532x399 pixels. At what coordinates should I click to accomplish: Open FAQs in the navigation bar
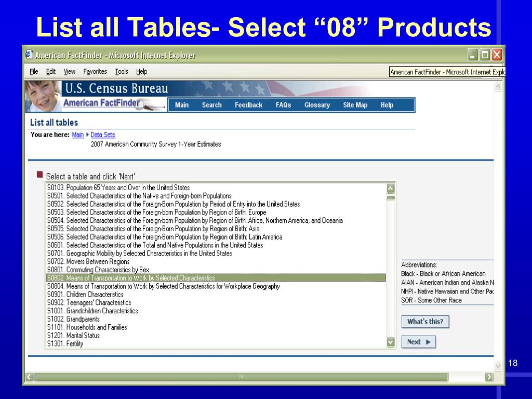[283, 105]
